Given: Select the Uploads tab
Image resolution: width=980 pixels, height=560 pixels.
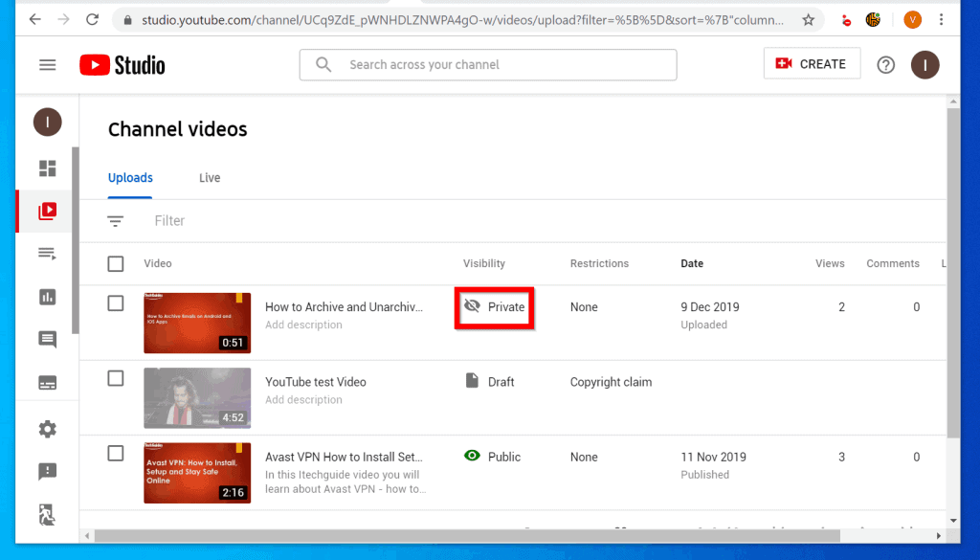Looking at the screenshot, I should (130, 178).
